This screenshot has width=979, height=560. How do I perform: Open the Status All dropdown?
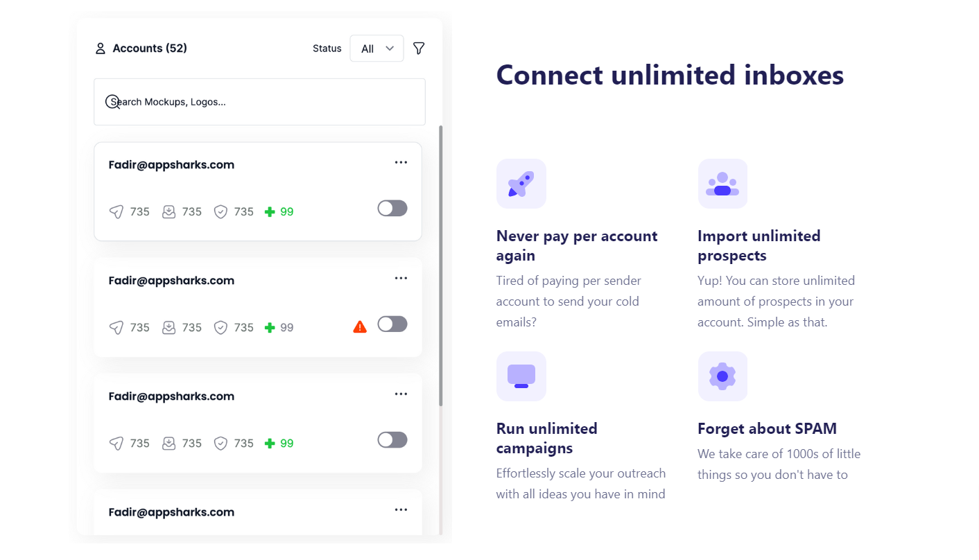(x=376, y=49)
